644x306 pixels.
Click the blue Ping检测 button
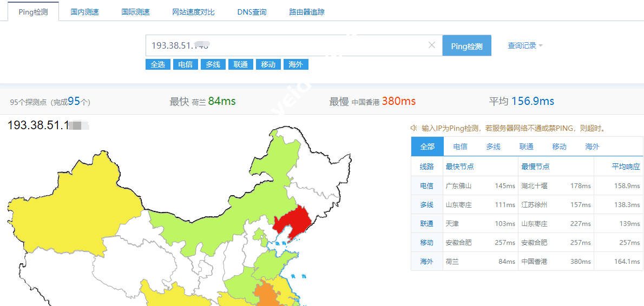pos(466,45)
